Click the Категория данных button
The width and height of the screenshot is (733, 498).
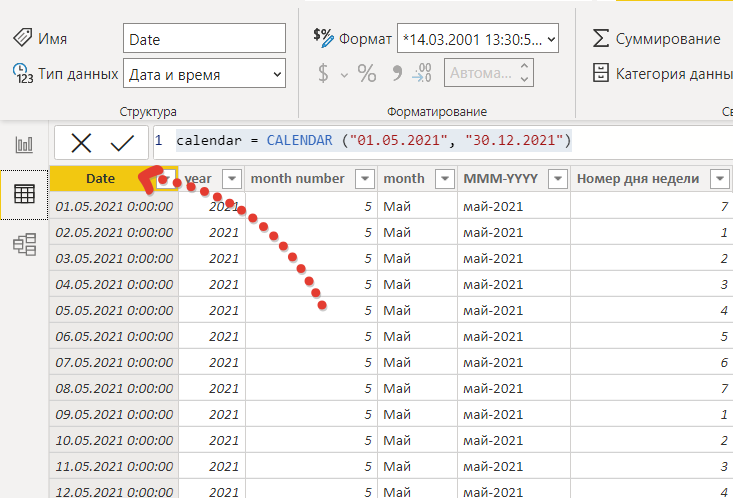[662, 73]
